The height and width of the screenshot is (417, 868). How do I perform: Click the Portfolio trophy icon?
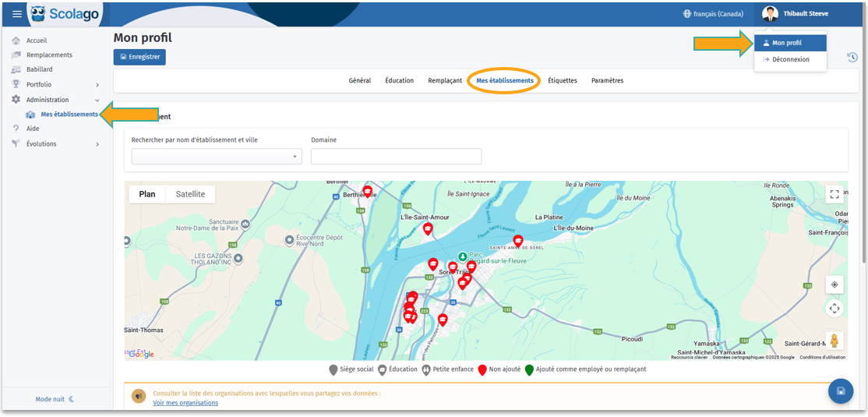click(16, 85)
